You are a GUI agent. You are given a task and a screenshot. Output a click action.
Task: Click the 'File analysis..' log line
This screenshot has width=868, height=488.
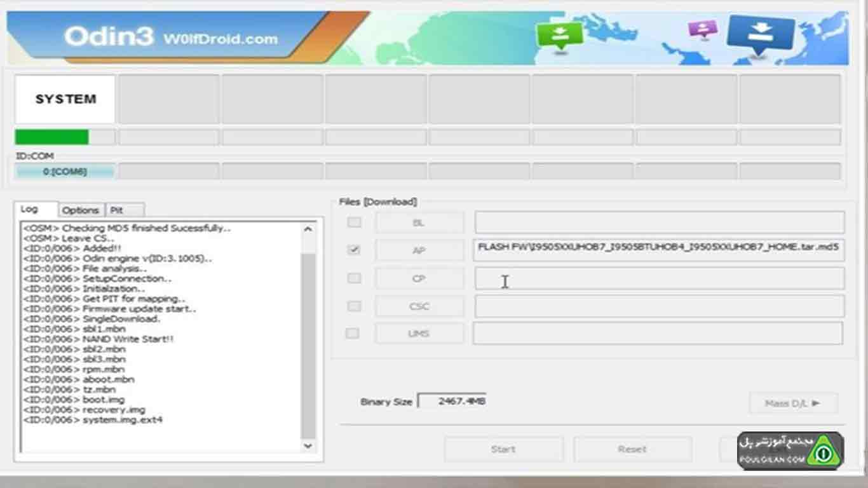(x=85, y=269)
